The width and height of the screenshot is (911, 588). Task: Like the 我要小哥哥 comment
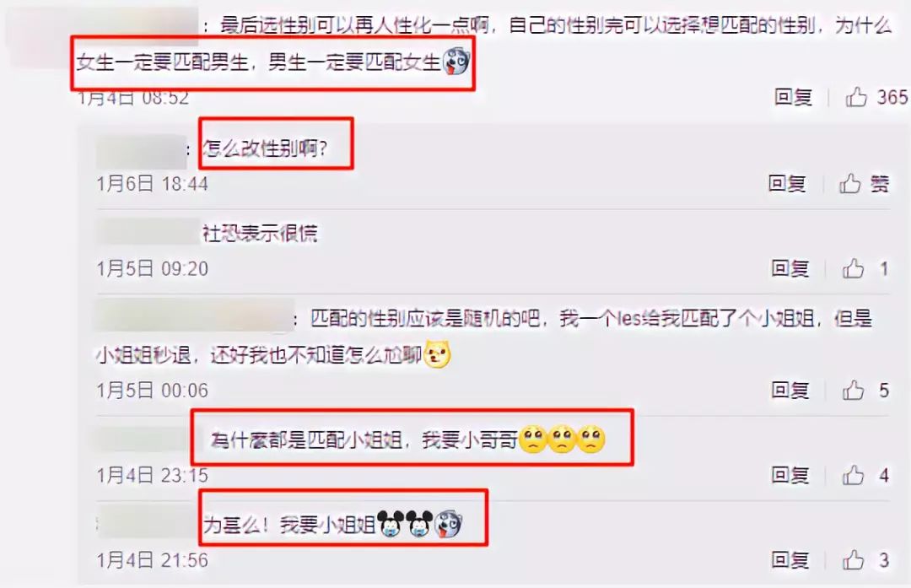click(x=853, y=475)
